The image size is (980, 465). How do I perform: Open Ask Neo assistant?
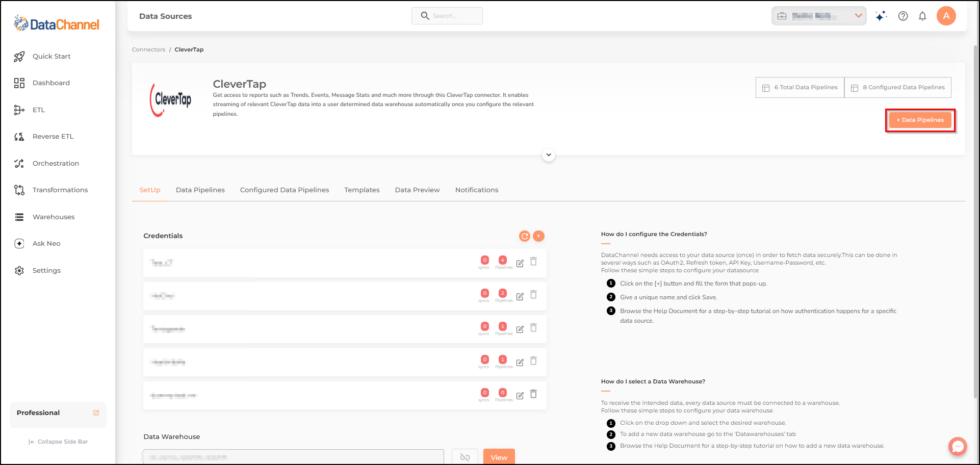46,244
